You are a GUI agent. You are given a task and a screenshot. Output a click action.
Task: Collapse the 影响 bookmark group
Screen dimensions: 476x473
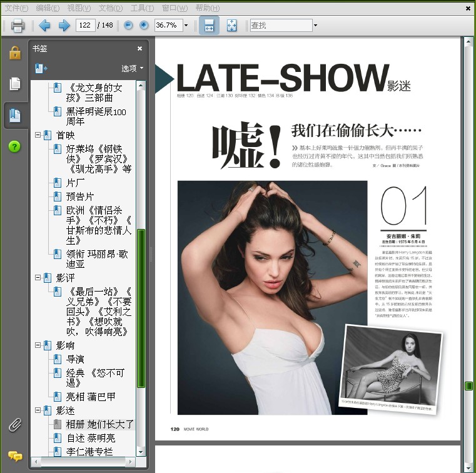tap(38, 345)
